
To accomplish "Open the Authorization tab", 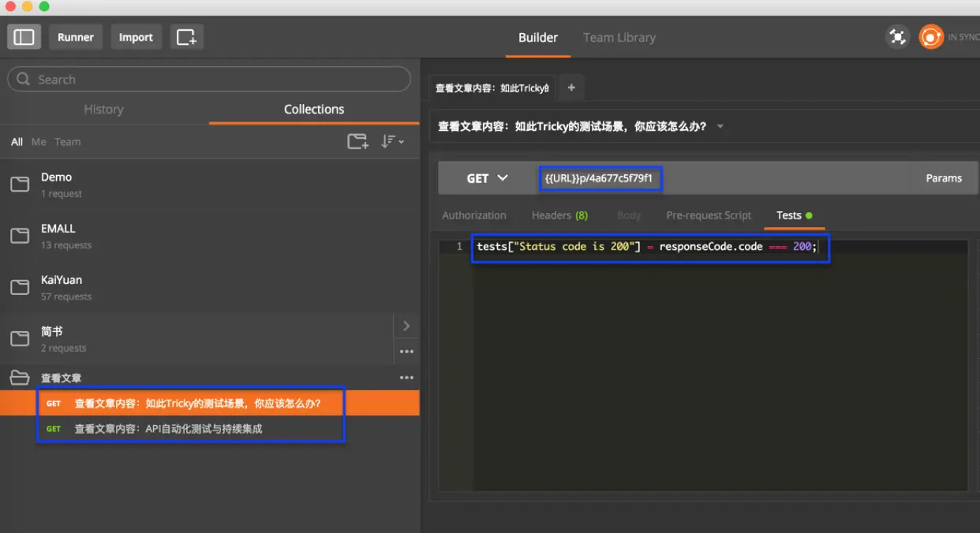I will click(474, 215).
